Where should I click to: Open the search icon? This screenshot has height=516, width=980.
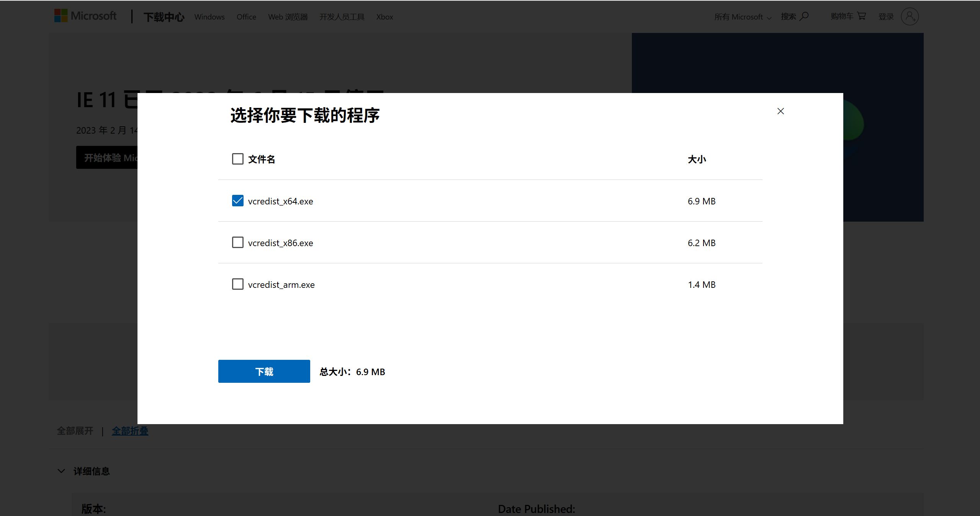[x=804, y=16]
